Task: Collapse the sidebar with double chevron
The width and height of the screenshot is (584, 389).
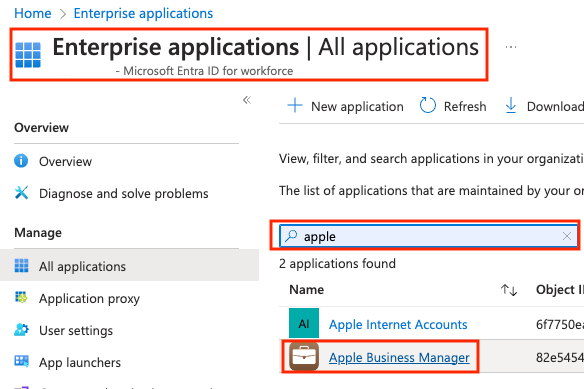Action: coord(247,100)
